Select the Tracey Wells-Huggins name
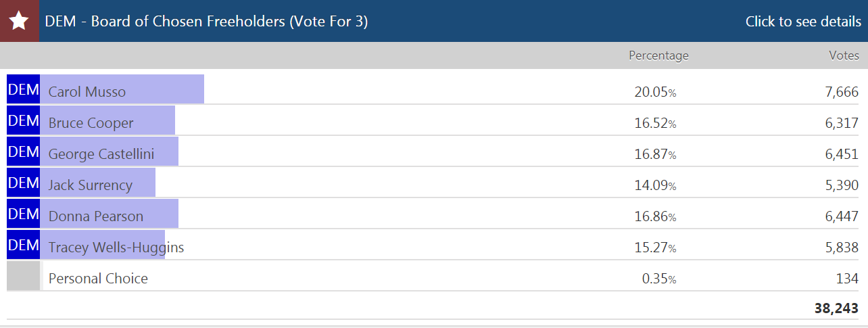 coord(116,248)
